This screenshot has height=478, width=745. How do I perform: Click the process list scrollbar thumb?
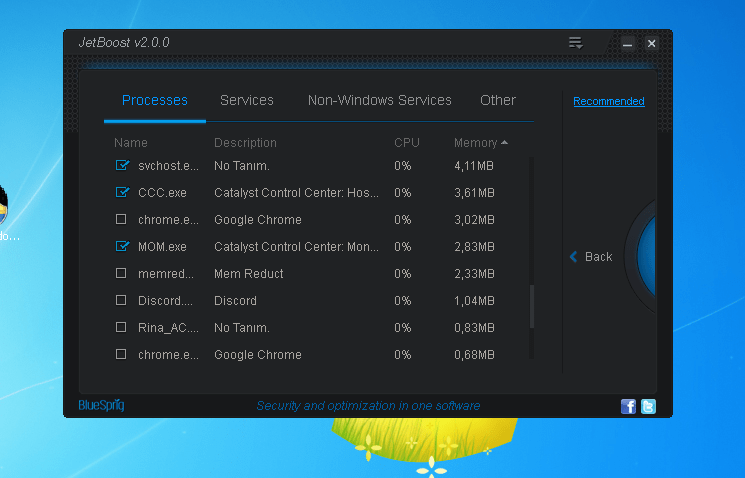click(532, 306)
